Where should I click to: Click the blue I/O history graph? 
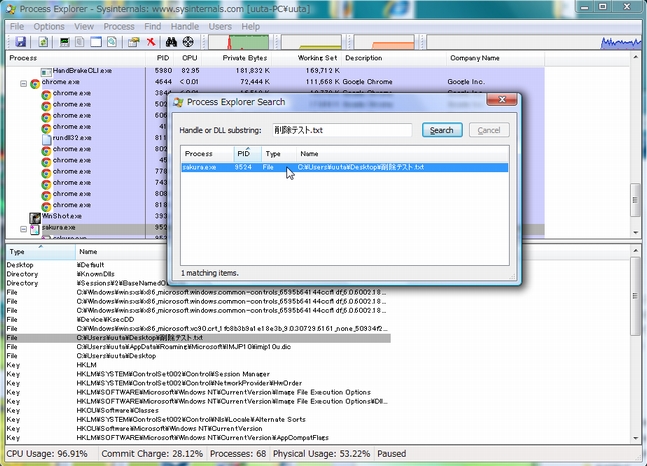[x=534, y=42]
